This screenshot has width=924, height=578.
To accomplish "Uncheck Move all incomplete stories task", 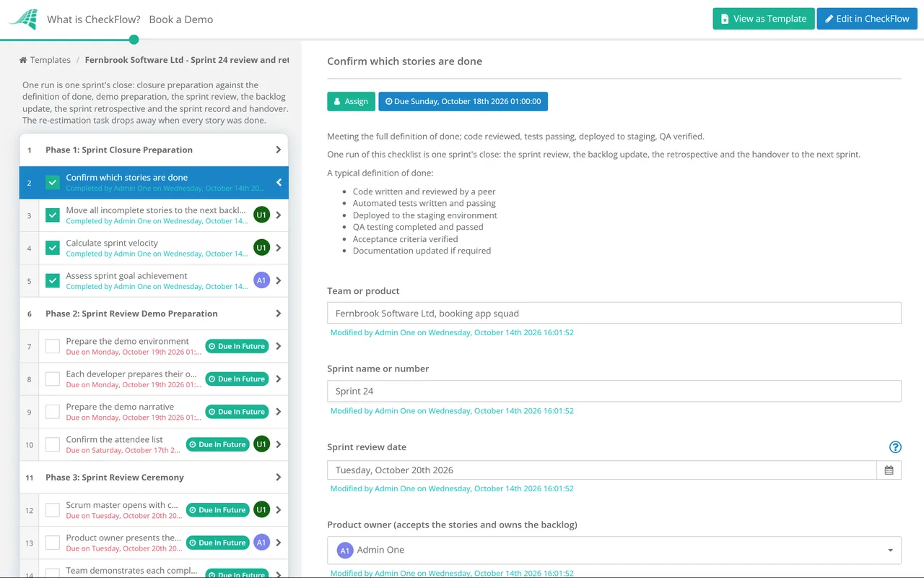I will [52, 215].
